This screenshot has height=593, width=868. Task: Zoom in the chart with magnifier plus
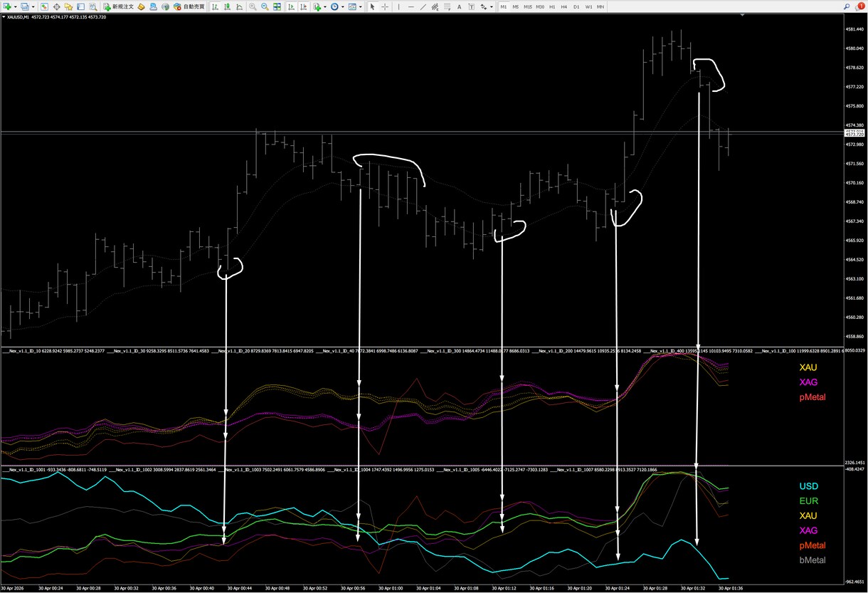(x=253, y=6)
